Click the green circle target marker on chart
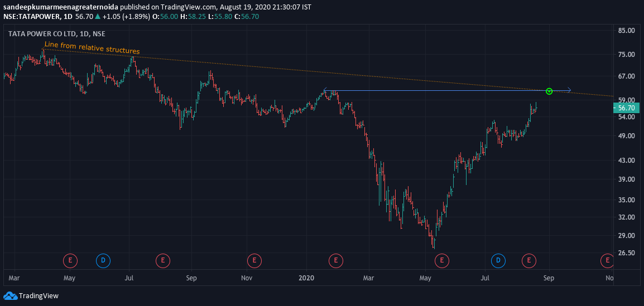Viewport: 644px width, 306px height. (549, 91)
